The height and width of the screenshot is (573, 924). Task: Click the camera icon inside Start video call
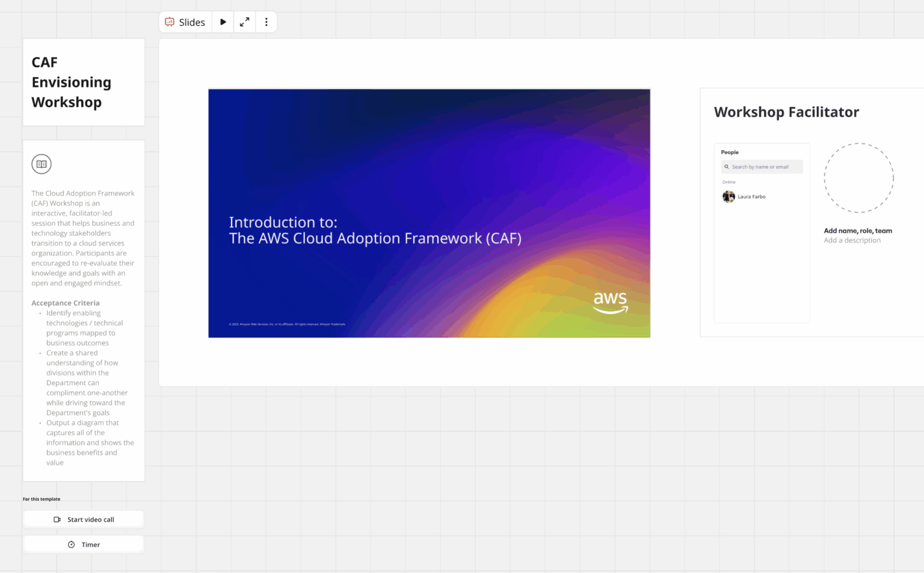(x=57, y=519)
